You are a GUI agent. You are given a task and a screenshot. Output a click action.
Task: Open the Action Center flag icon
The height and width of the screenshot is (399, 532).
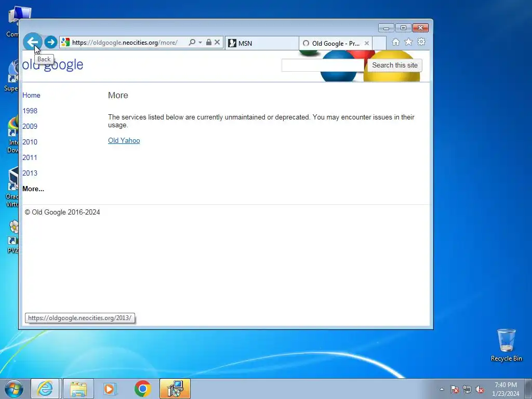(x=455, y=389)
